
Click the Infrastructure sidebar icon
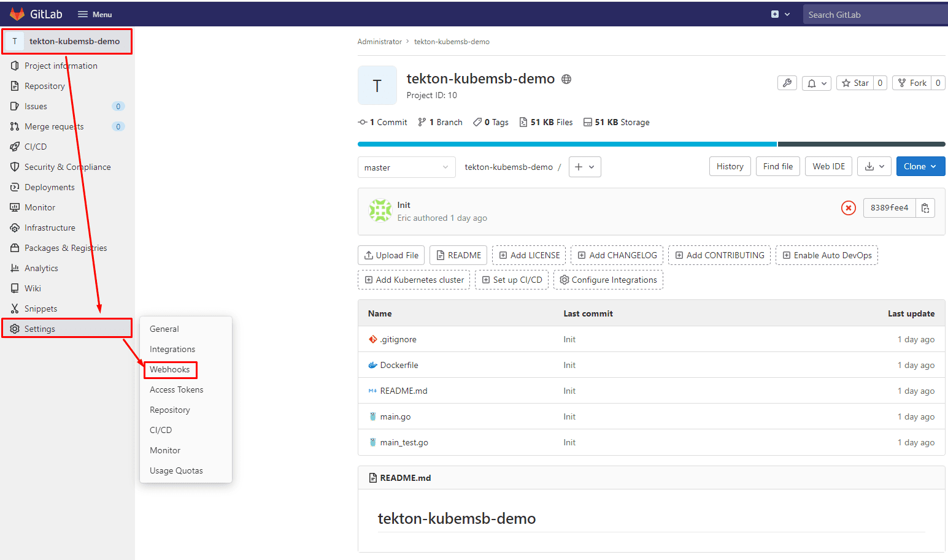[15, 228]
